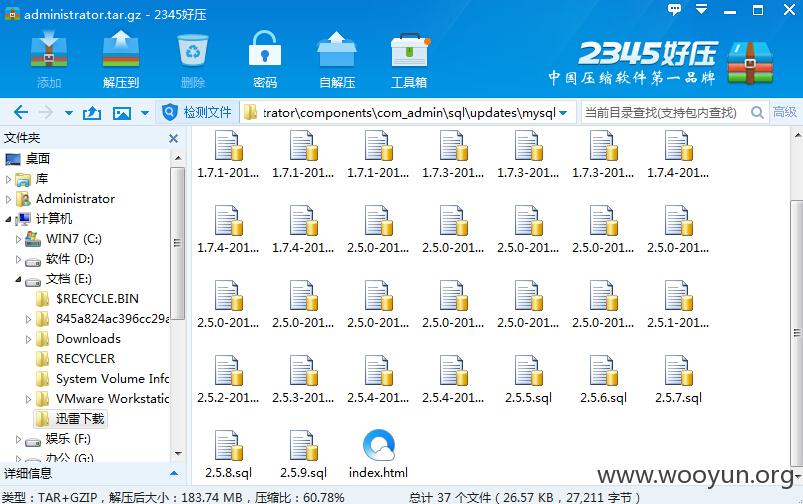The image size is (803, 504).
Task: Click file list scroll-up arrow
Action: [797, 136]
